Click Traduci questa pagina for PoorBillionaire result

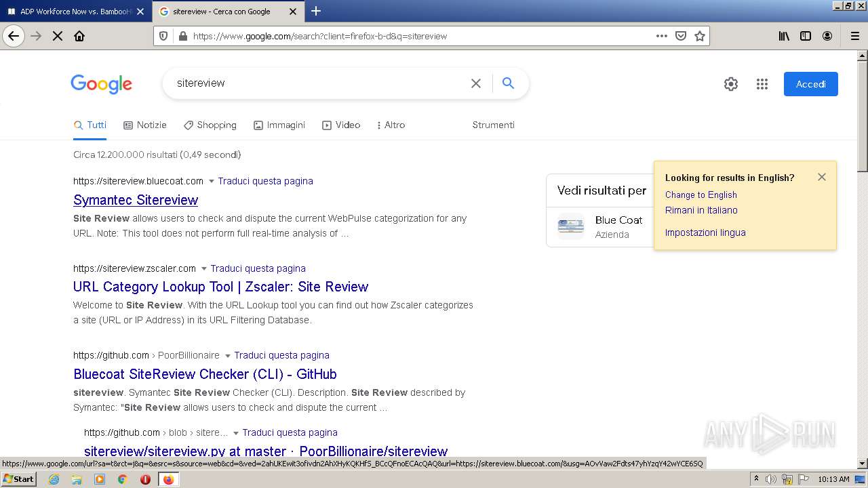click(281, 355)
